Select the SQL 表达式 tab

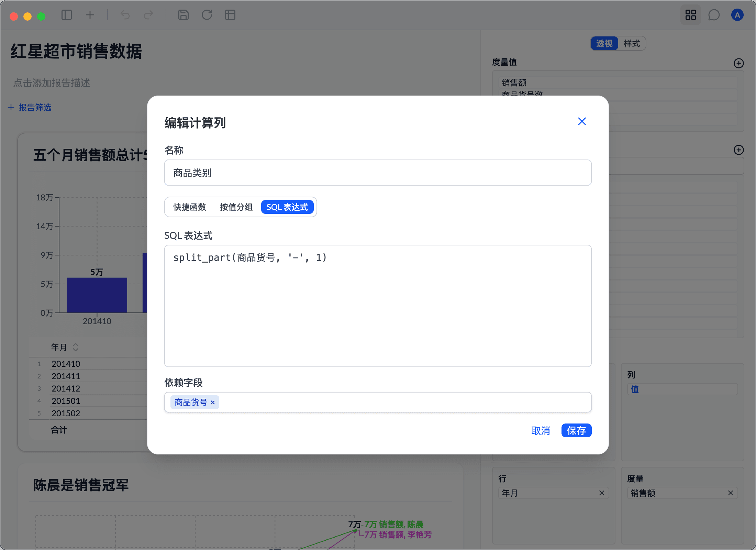(287, 207)
